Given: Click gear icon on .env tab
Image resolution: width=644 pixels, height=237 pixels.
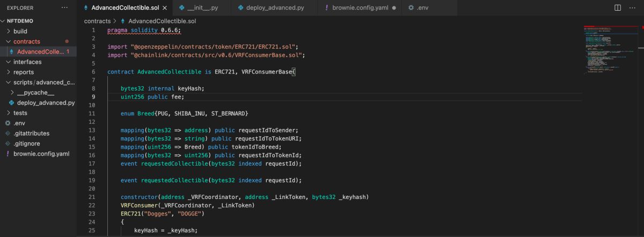Looking at the screenshot, I should (411, 8).
